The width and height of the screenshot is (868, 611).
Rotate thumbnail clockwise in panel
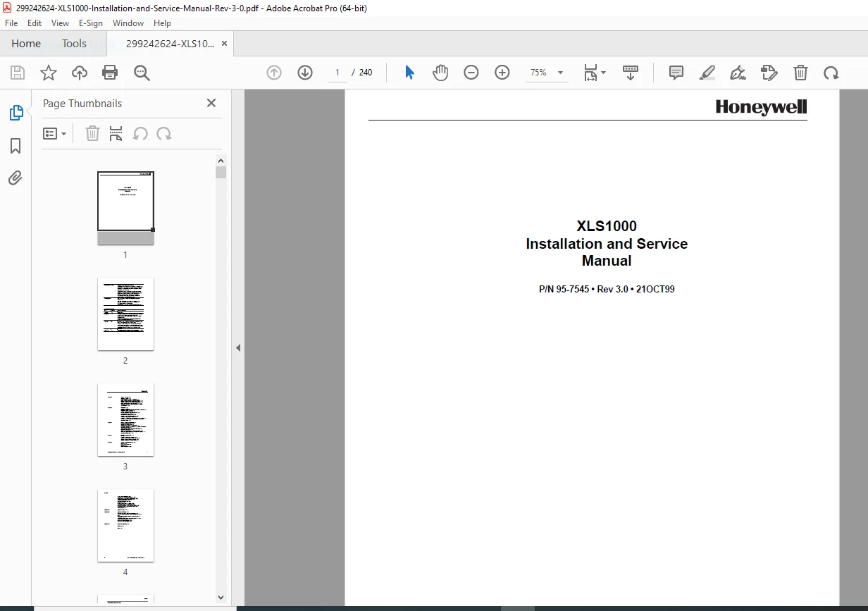tap(164, 134)
